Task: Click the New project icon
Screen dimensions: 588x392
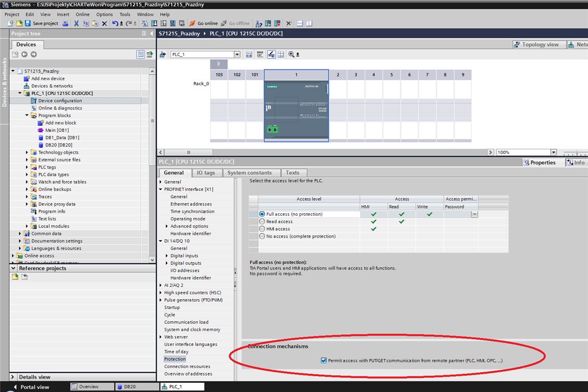Action: coord(10,23)
